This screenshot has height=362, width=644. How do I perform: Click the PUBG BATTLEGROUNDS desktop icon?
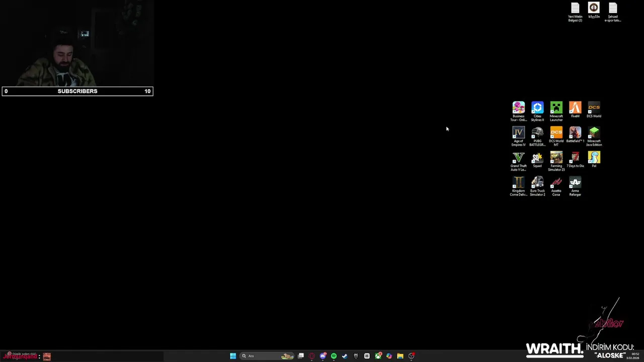[x=537, y=136]
